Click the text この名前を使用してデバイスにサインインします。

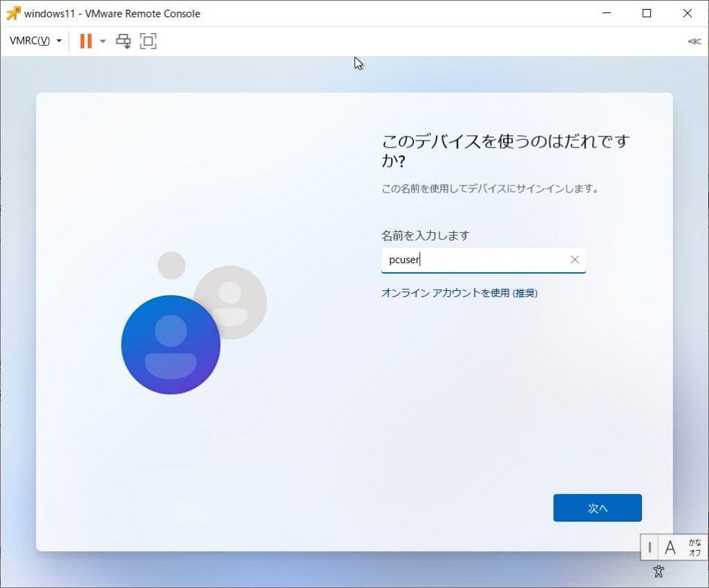click(490, 188)
